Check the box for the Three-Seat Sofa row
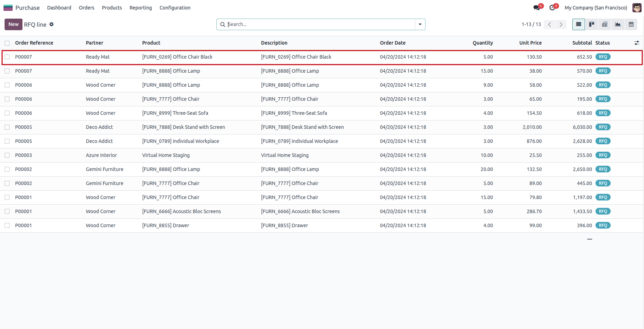Viewport: 644px width, 329px height. point(7,113)
